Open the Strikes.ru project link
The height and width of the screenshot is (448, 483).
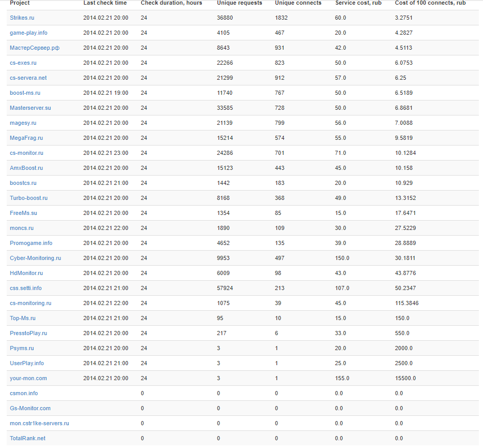point(22,18)
